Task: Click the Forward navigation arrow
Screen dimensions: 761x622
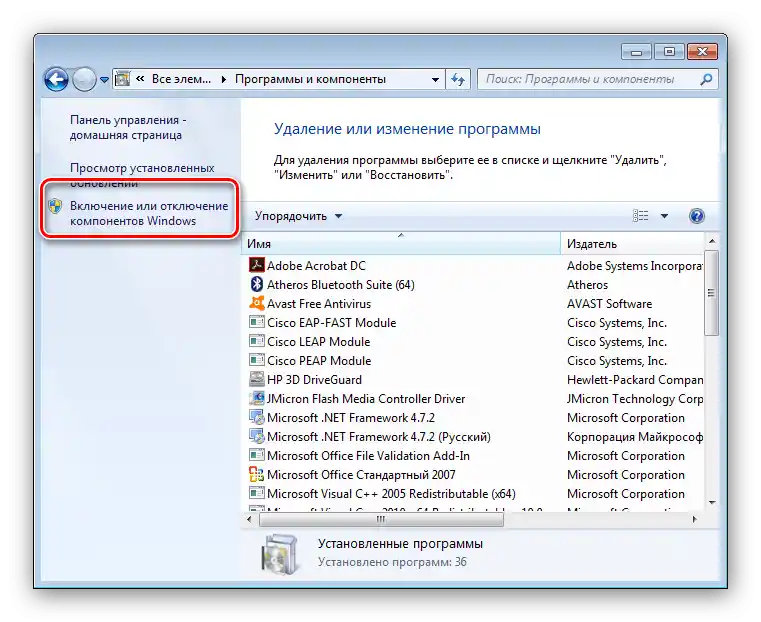Action: [x=84, y=79]
